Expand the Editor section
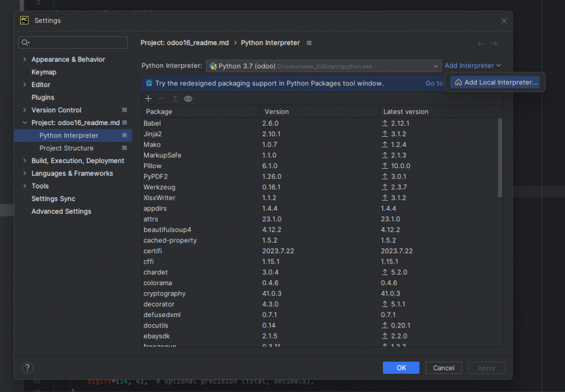Viewport: 565px width, 392px height. point(24,84)
